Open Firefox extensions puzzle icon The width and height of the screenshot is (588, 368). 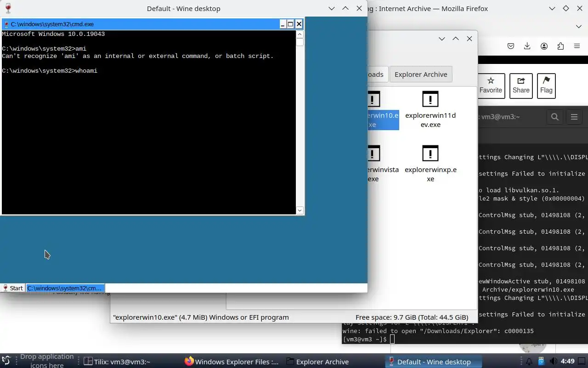point(560,46)
